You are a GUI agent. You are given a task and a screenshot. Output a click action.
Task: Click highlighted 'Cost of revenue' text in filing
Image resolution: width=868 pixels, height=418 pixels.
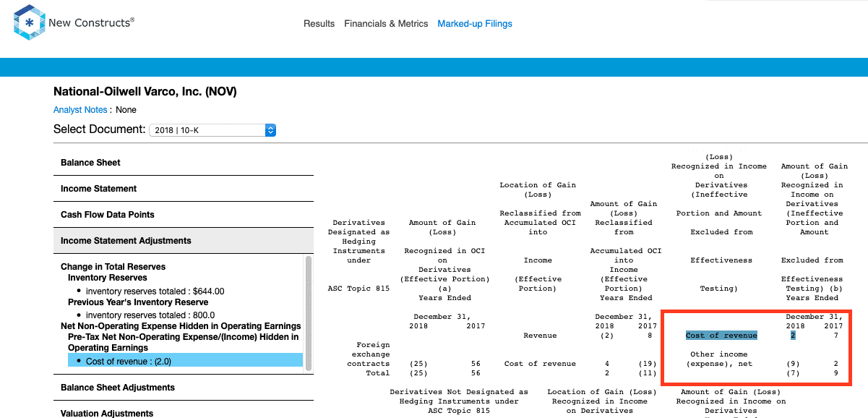(721, 336)
